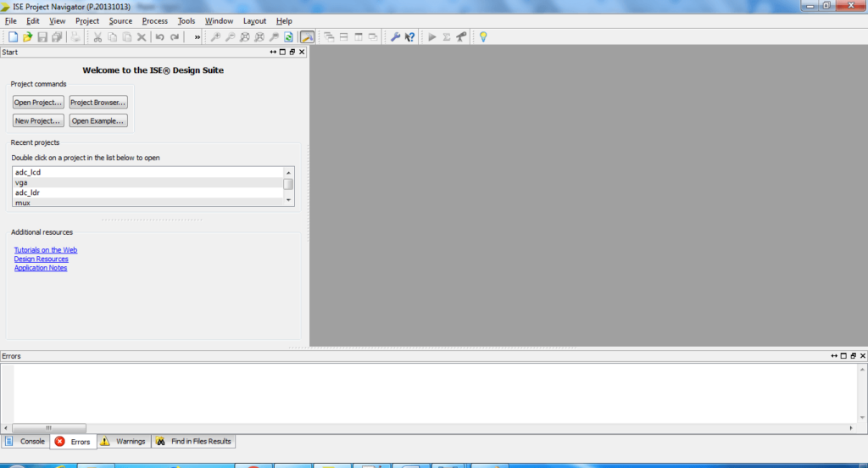Image resolution: width=868 pixels, height=468 pixels.
Task: Close the Start panel
Action: point(302,52)
